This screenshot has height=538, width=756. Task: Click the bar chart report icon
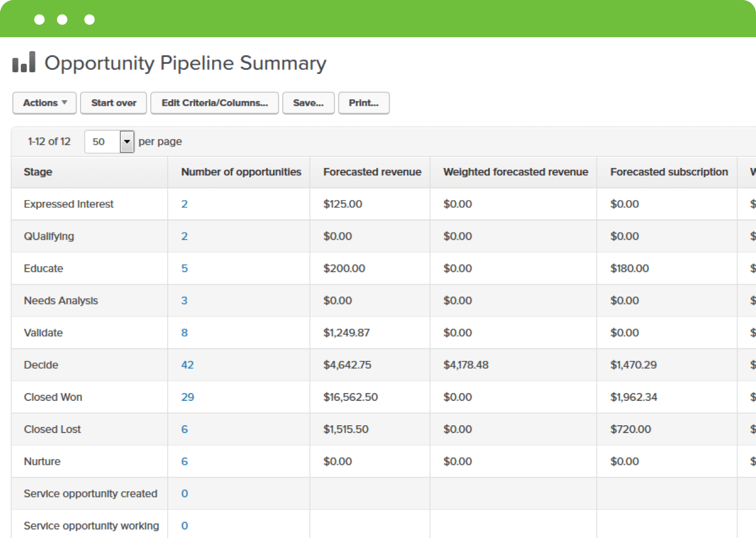point(24,62)
